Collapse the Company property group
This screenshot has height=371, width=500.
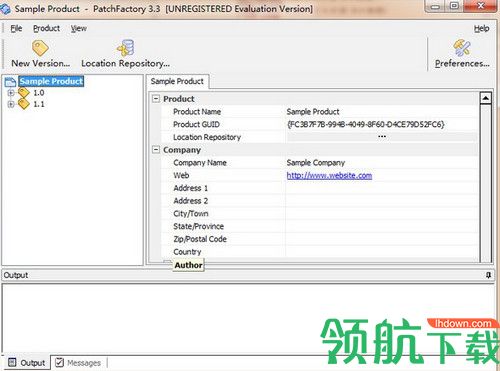[156, 150]
